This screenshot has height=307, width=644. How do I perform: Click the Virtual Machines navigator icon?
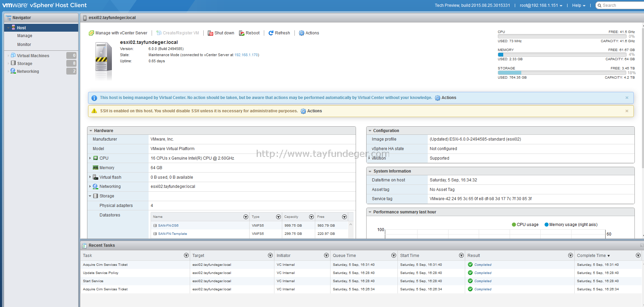pos(13,55)
